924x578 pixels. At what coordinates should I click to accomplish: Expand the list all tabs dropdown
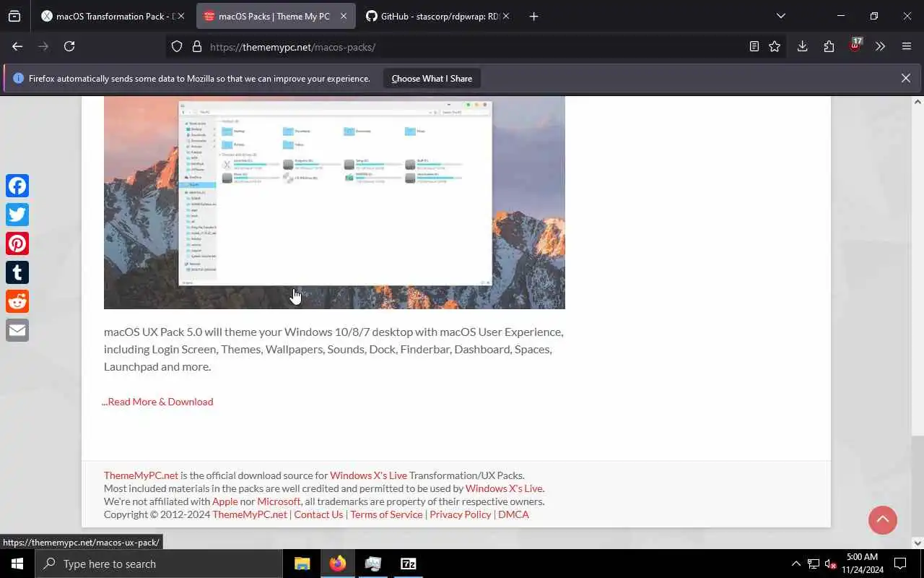pyautogui.click(x=780, y=16)
